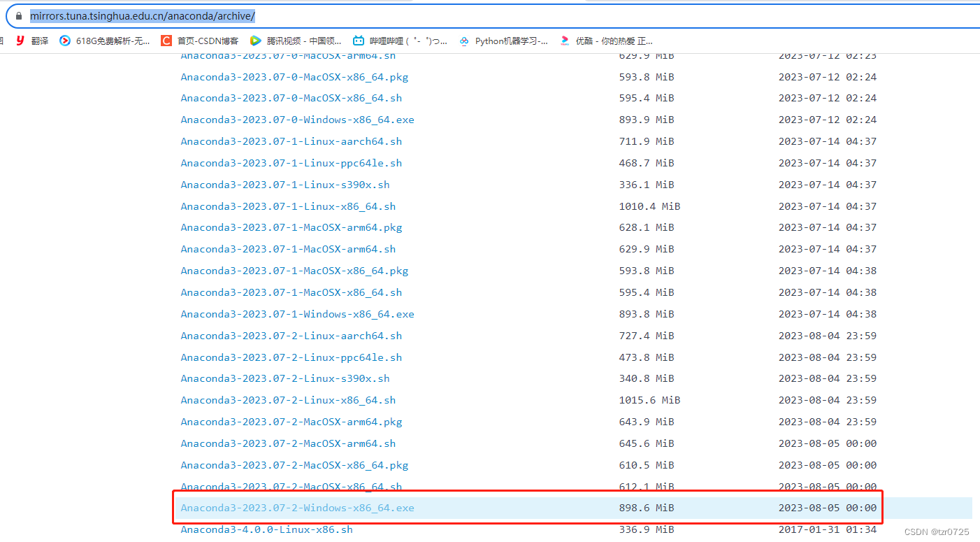Click the 727.4 MiB size value
This screenshot has height=542, width=980.
pyautogui.click(x=647, y=336)
